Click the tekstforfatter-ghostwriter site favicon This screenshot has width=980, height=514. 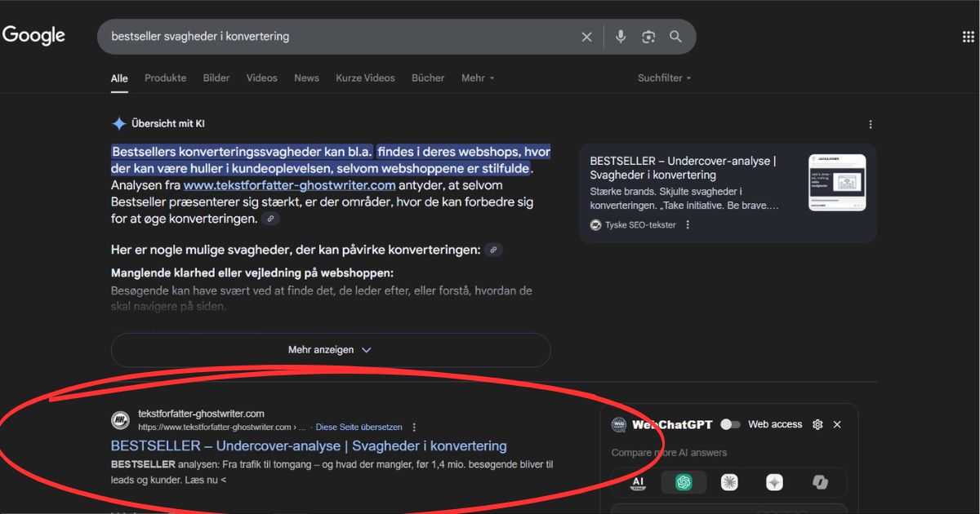point(120,420)
